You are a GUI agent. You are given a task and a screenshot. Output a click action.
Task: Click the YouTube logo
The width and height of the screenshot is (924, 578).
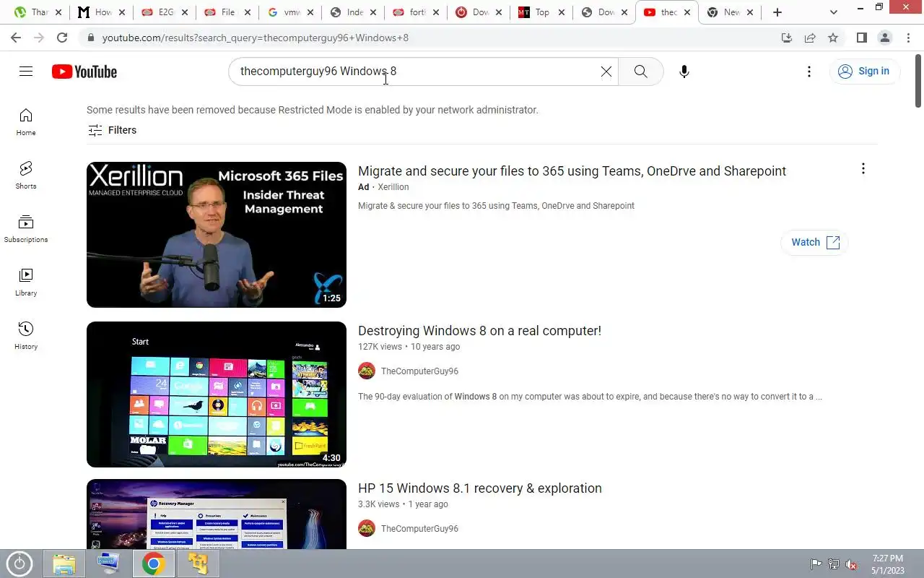click(x=84, y=72)
